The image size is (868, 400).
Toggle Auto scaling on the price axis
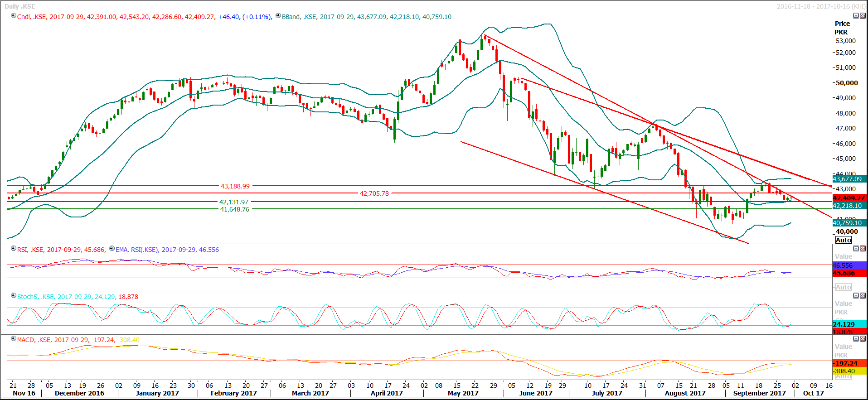pyautogui.click(x=843, y=240)
